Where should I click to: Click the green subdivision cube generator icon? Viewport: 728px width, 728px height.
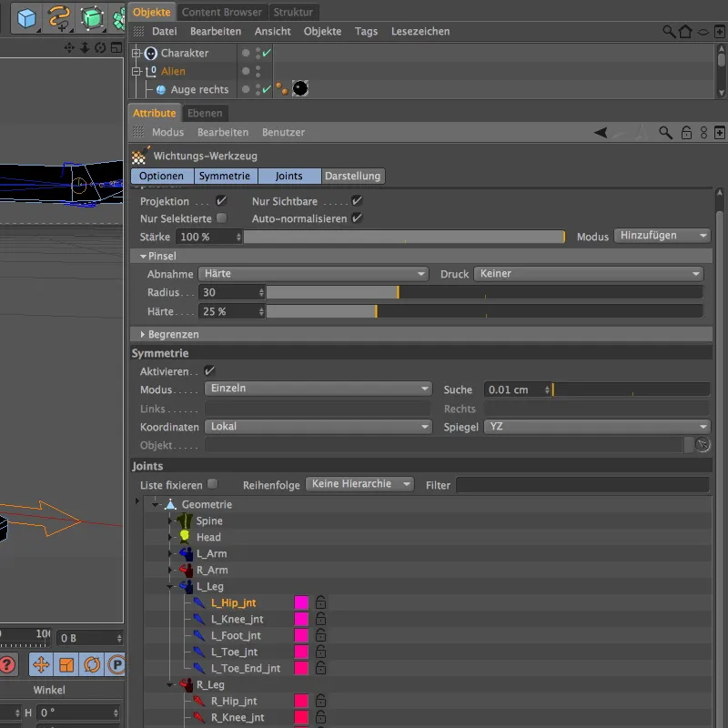coord(92,17)
